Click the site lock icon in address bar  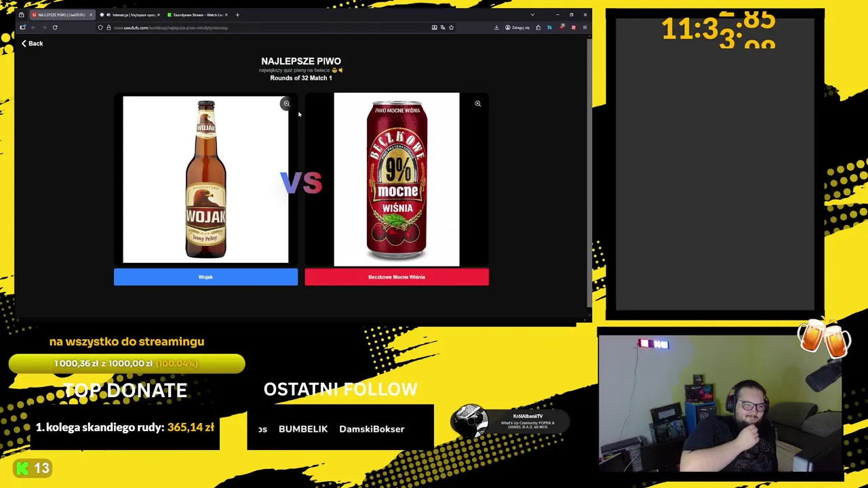click(x=108, y=28)
